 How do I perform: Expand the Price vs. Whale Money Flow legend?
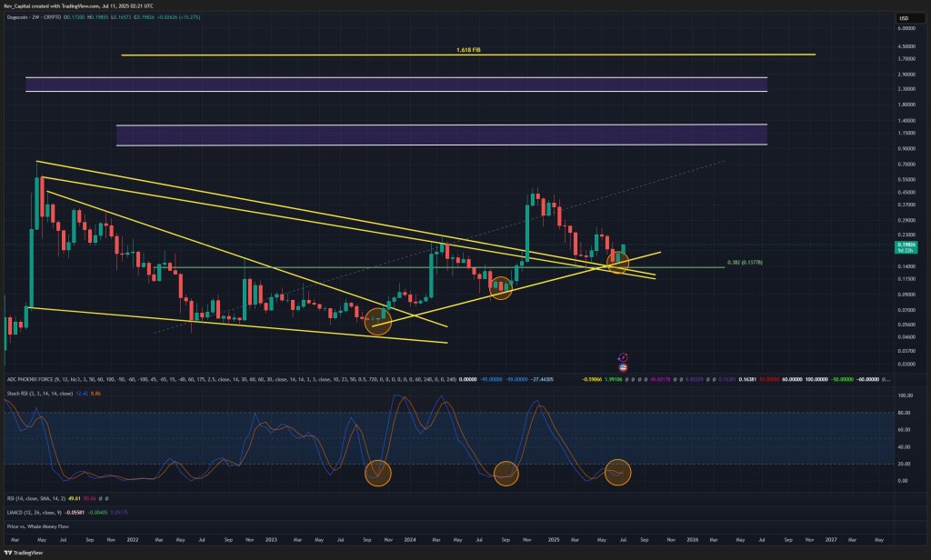[36, 525]
